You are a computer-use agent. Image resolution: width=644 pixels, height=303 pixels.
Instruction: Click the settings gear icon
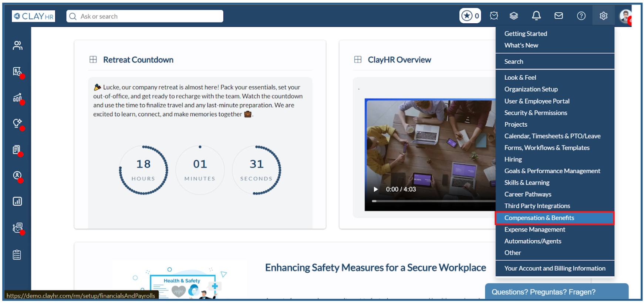[603, 16]
